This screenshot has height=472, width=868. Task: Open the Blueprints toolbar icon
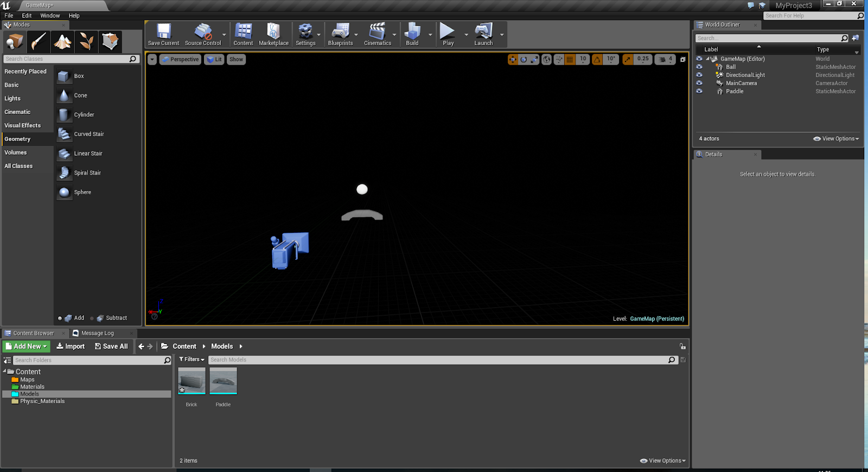click(340, 34)
